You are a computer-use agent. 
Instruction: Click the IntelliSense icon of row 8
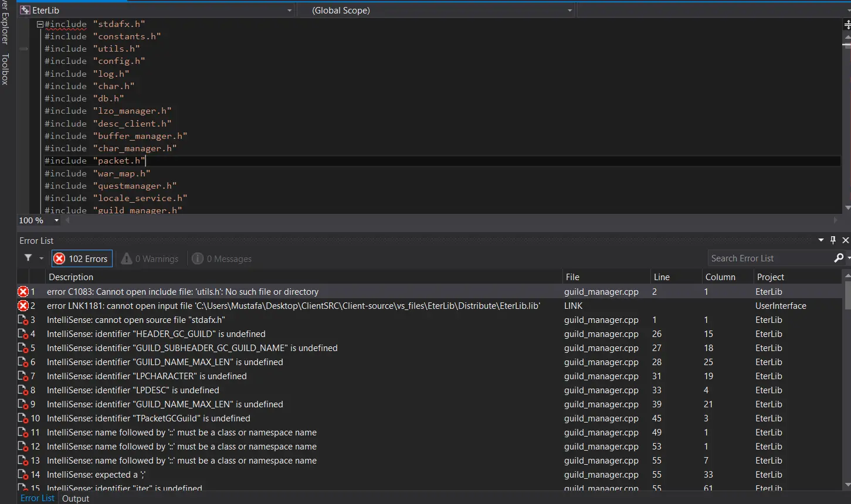(23, 390)
